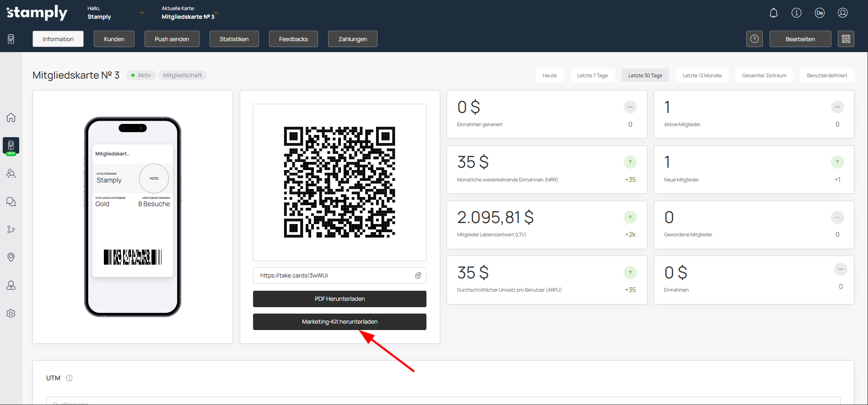
Task: Open the chat bubbles icon in sidebar
Action: (11, 202)
